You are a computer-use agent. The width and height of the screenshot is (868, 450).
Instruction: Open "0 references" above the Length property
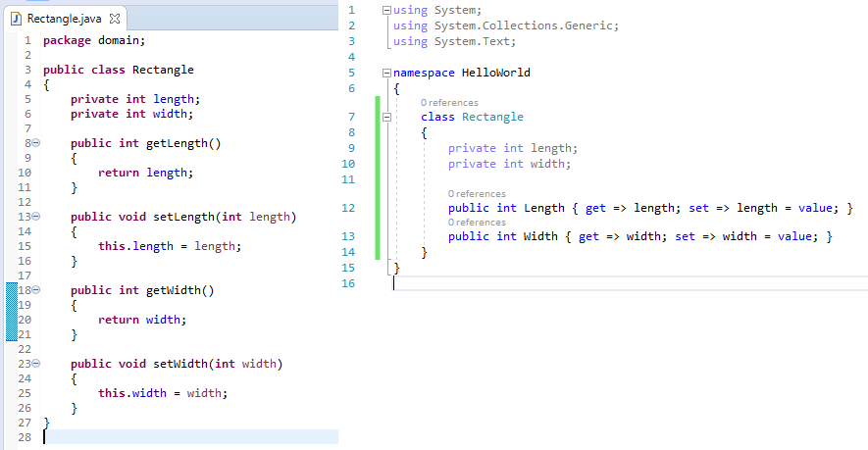tap(476, 194)
